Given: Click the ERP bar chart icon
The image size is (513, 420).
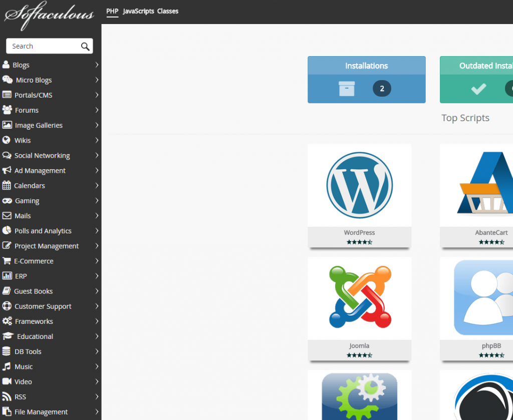Looking at the screenshot, I should pyautogui.click(x=7, y=275).
